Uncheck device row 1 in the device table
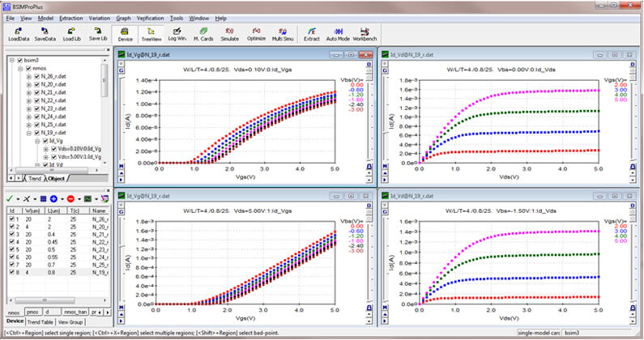 click(x=12, y=219)
